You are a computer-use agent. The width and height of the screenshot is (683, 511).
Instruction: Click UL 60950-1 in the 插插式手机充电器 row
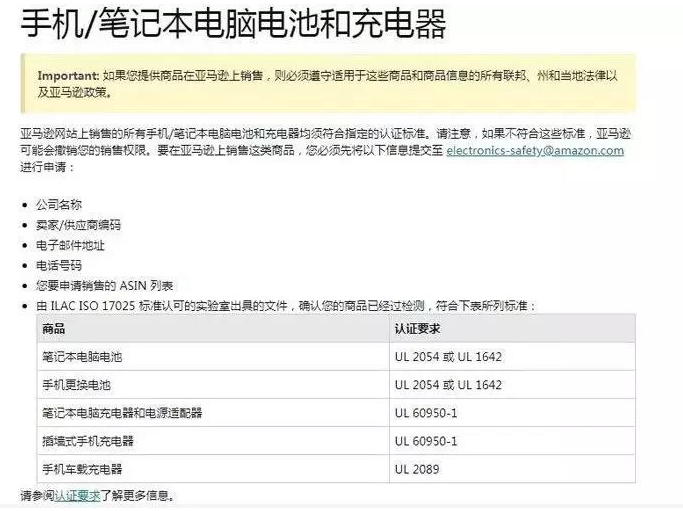(425, 440)
